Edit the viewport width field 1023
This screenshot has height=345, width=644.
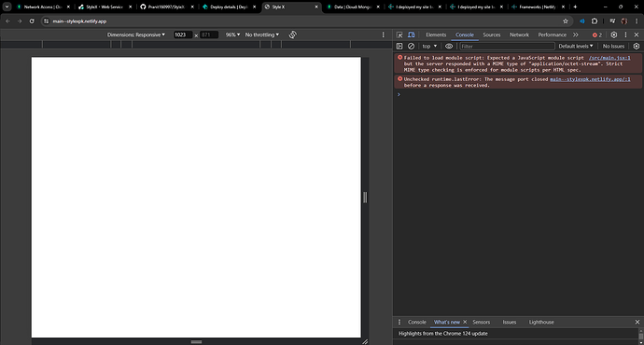point(182,34)
